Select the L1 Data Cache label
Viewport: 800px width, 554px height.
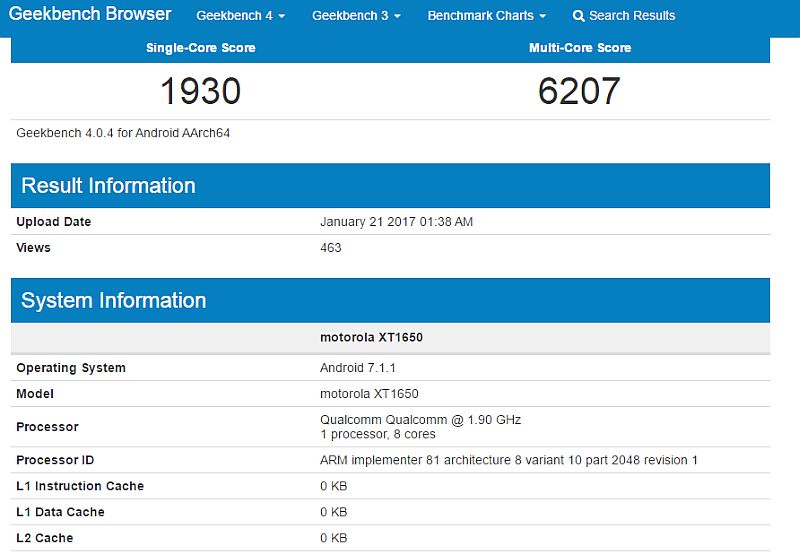click(x=60, y=513)
